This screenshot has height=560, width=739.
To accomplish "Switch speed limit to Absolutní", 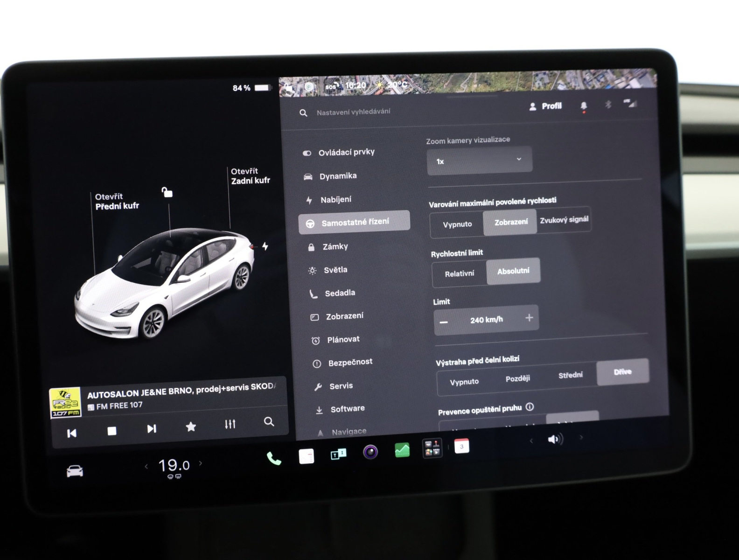I will [x=513, y=271].
